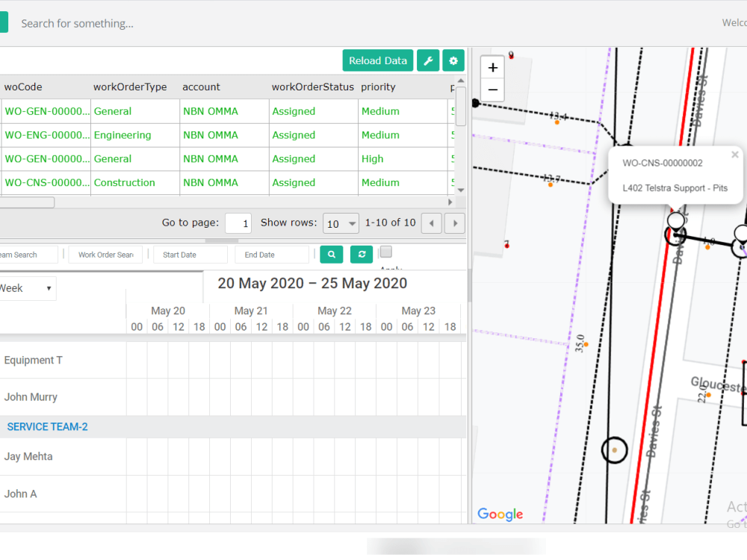Click the Google logo on map
Image resolution: width=747 pixels, height=560 pixels.
tap(500, 514)
